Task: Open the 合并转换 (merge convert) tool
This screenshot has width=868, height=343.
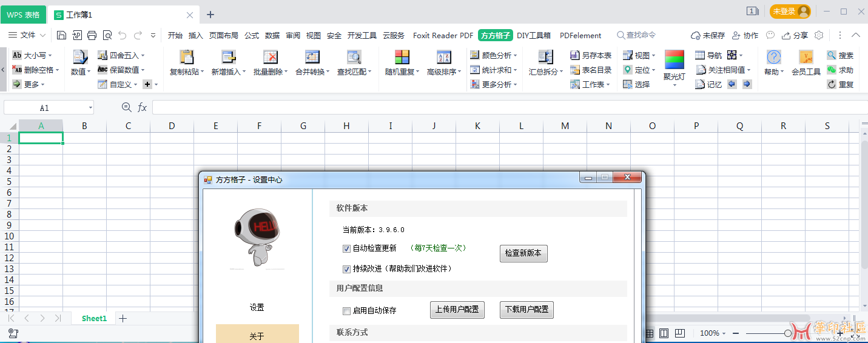Action: [312, 64]
